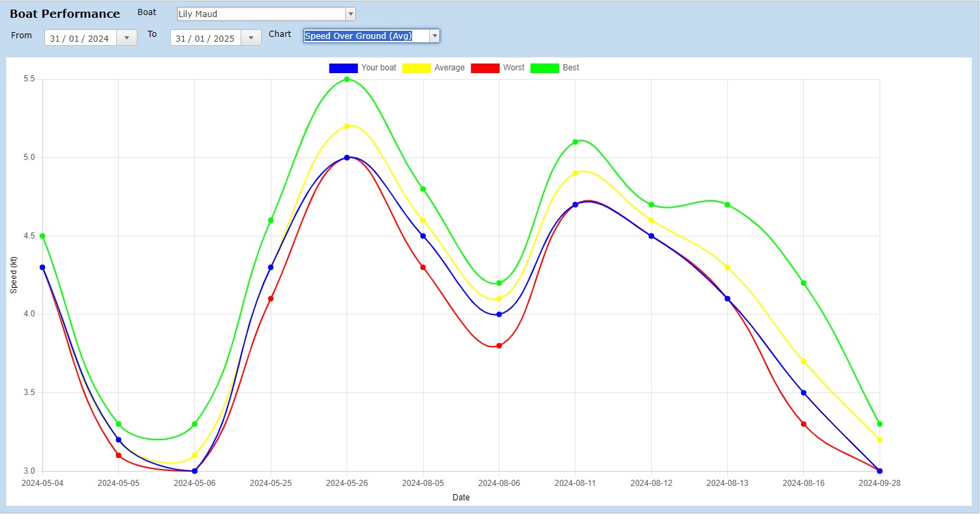The height and width of the screenshot is (514, 980).
Task: Click the 2024-05-04 date axis label
Action: [42, 483]
